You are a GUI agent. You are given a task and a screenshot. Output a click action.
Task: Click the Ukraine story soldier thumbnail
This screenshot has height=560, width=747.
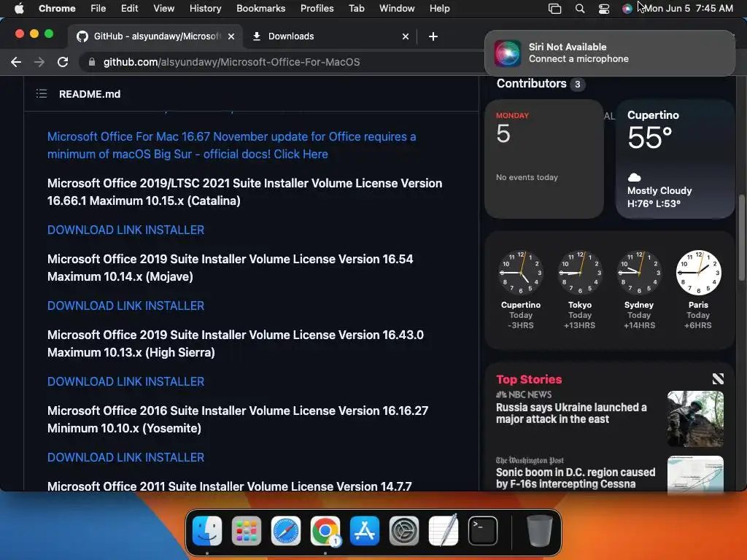[695, 419]
